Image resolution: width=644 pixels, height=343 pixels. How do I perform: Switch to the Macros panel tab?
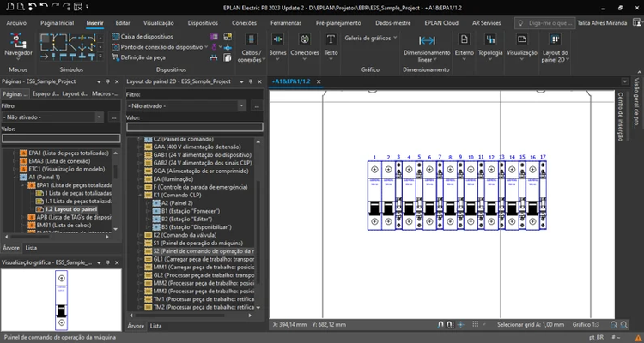coord(105,94)
